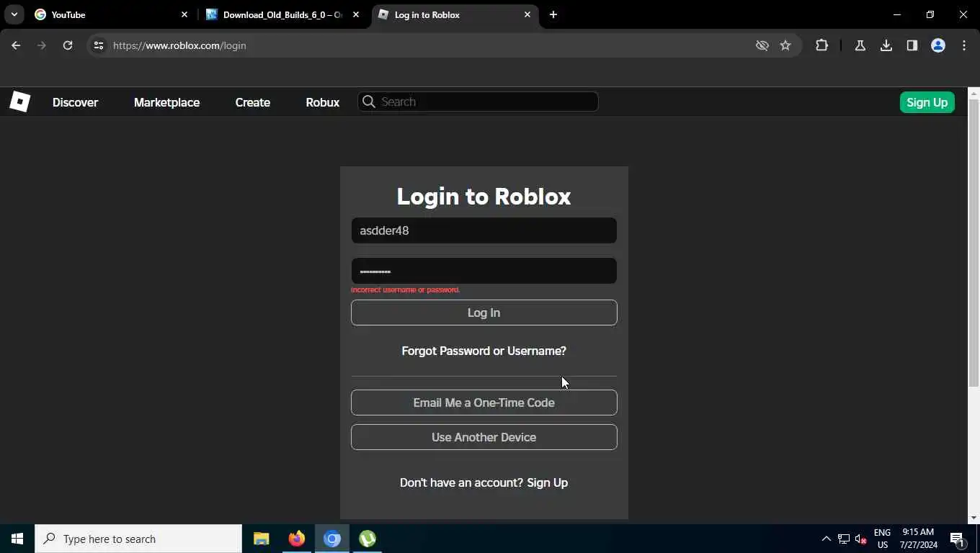Click the network icon in system tray
The image size is (980, 553).
pyautogui.click(x=843, y=539)
